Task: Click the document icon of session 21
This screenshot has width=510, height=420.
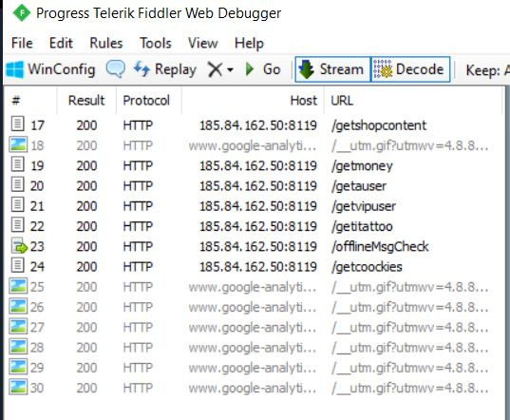Action: tap(17, 204)
